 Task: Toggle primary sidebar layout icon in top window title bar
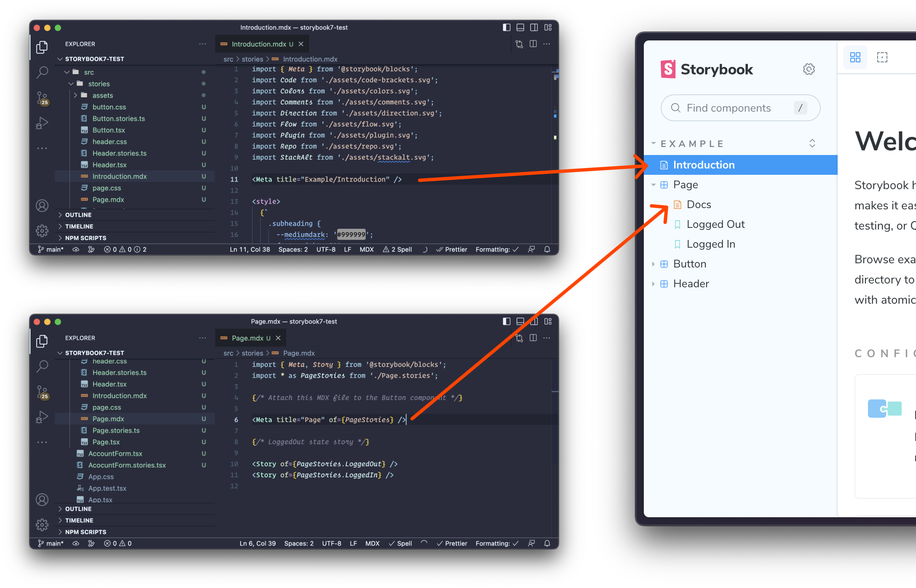pyautogui.click(x=506, y=27)
